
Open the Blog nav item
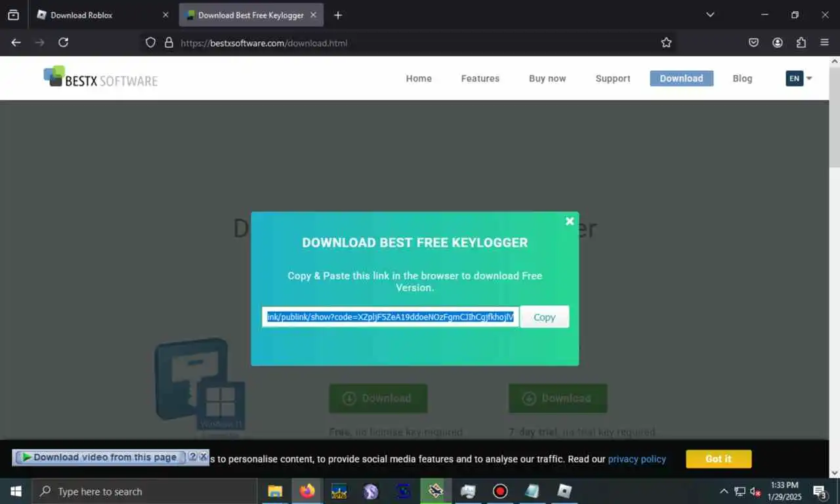tap(742, 78)
